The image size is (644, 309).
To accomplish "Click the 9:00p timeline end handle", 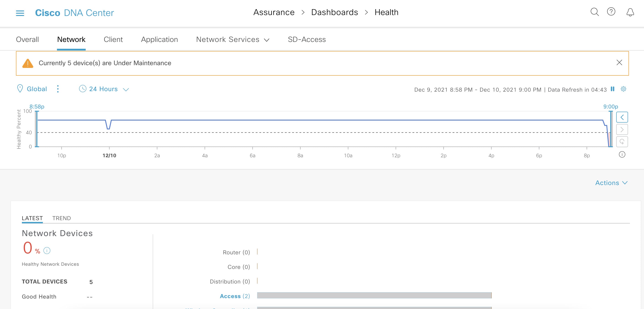I will click(611, 129).
